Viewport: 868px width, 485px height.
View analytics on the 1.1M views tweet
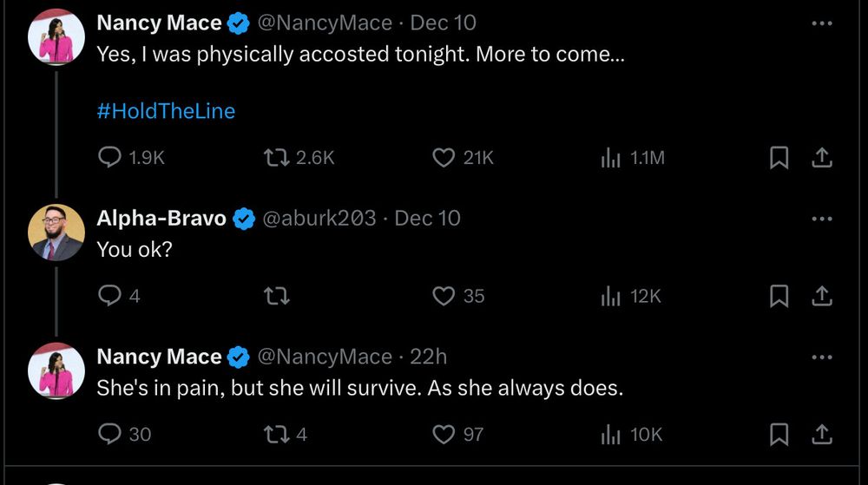[x=611, y=157]
